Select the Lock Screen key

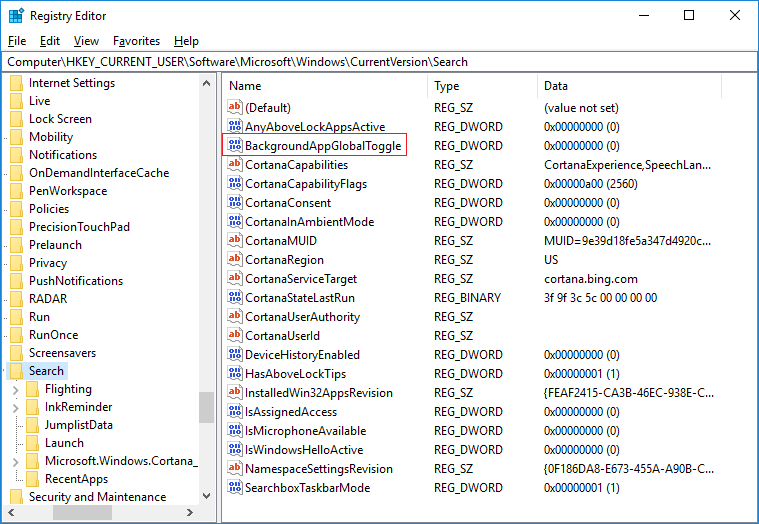click(60, 119)
